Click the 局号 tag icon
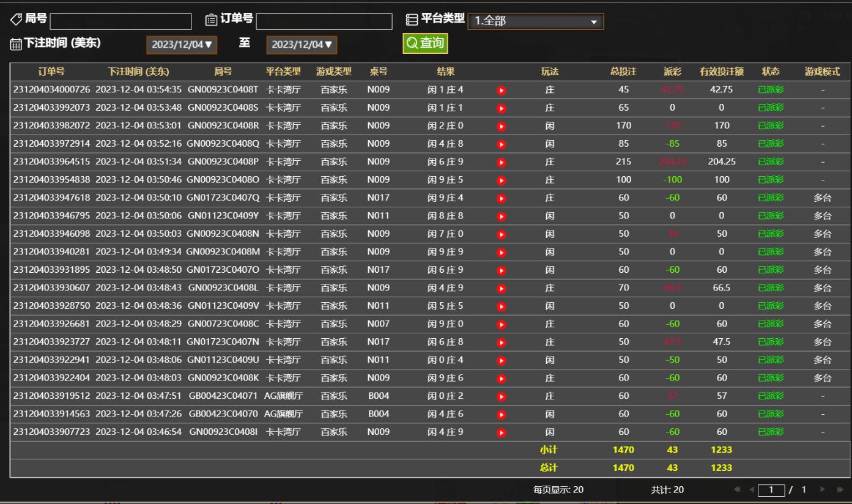Screen dimensions: 852x504 point(16,20)
